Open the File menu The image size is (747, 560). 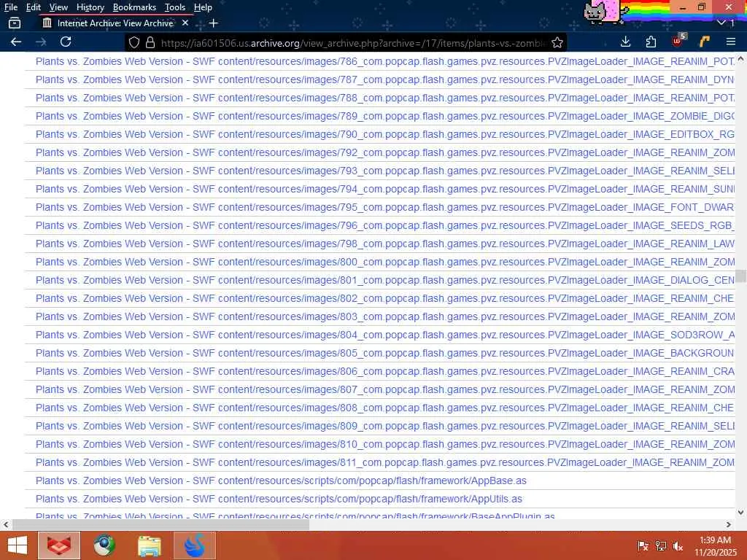(10, 7)
